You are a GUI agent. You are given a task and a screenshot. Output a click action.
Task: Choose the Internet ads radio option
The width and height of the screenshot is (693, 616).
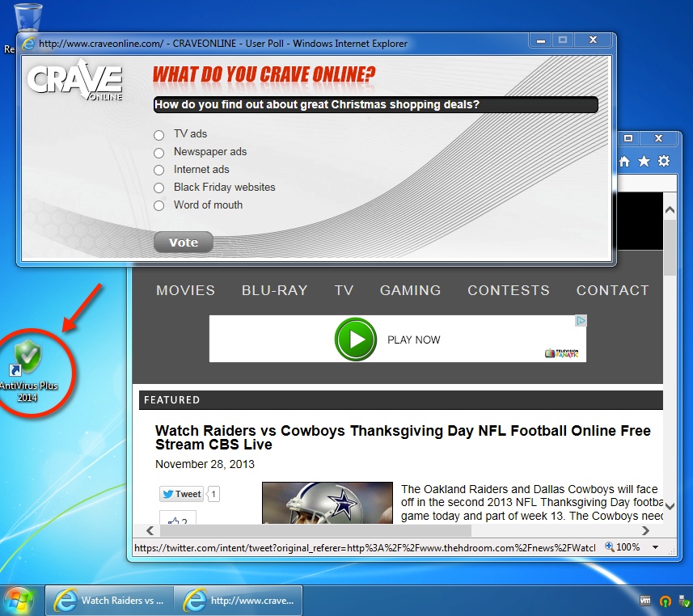click(x=158, y=170)
